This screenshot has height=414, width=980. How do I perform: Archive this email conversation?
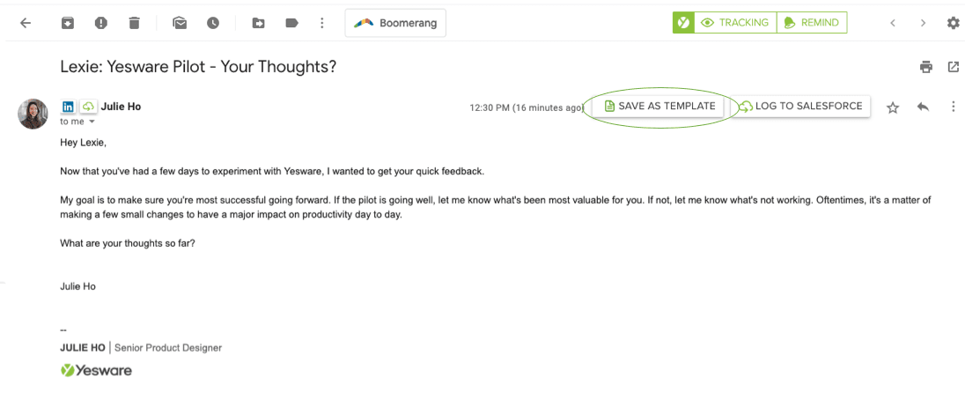68,23
